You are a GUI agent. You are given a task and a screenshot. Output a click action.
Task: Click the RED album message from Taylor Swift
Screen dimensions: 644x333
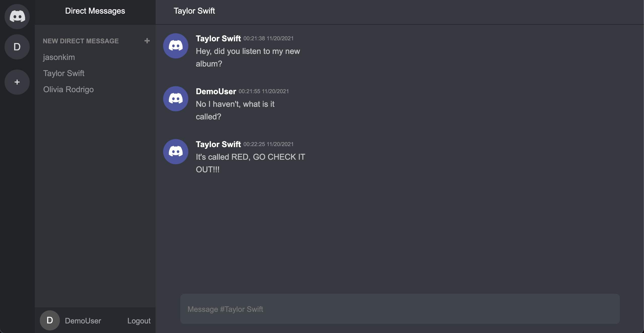[x=250, y=163]
